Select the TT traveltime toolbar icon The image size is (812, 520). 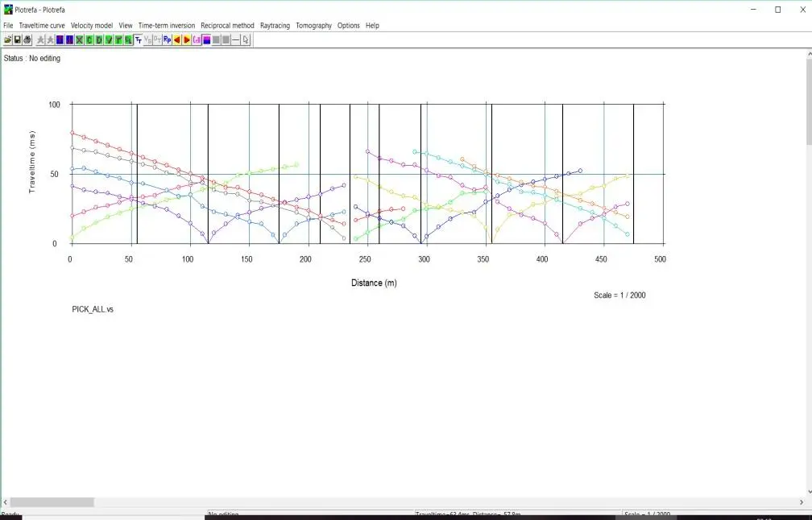pos(139,39)
